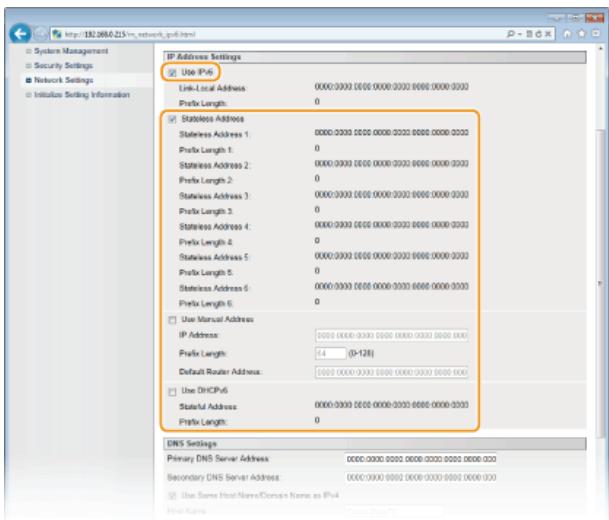Viewport: 609px width, 520px height.
Task: Click the Prefix Length 1 label
Action: click(206, 150)
